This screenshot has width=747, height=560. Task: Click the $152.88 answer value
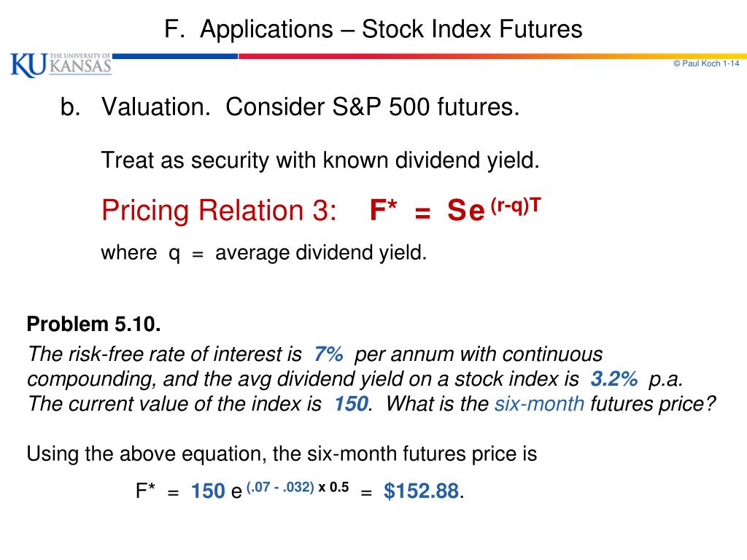(422, 491)
